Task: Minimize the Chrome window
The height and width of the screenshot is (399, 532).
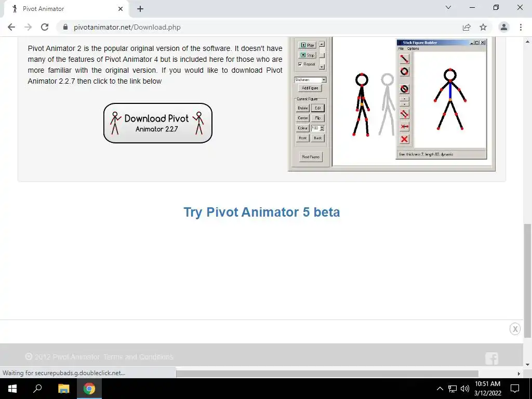Action: tap(472, 7)
